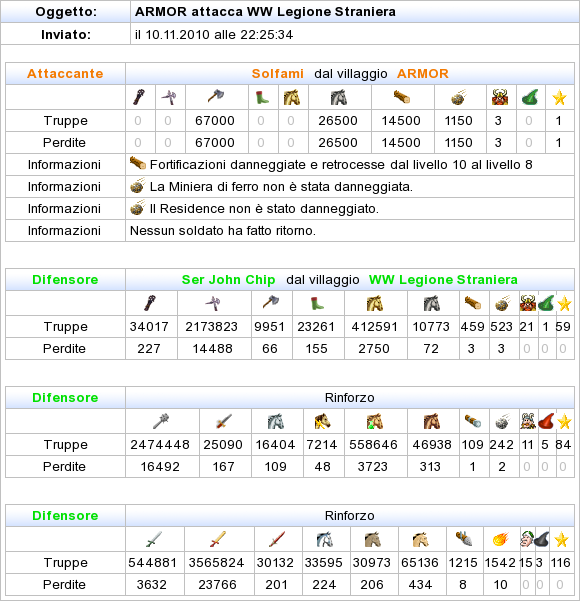Click Il Residence non è stato danneggiato text
580x601 pixels.
[x=264, y=209]
